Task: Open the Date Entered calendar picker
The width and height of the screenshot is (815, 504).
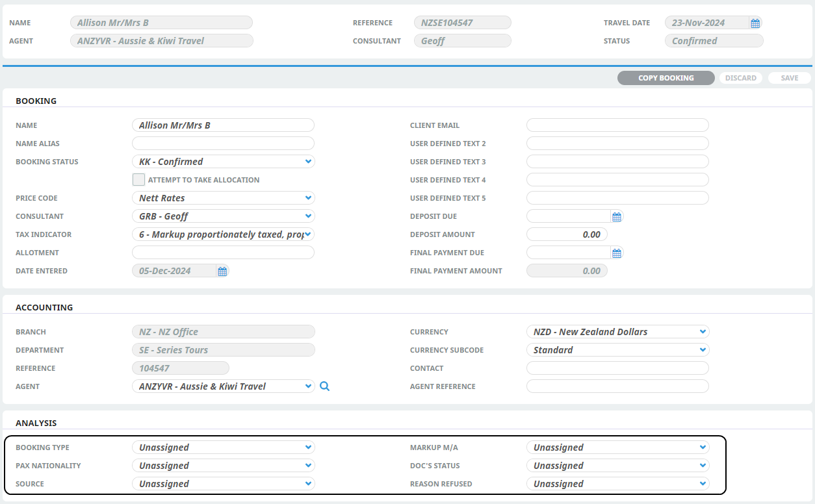Action: click(x=222, y=271)
